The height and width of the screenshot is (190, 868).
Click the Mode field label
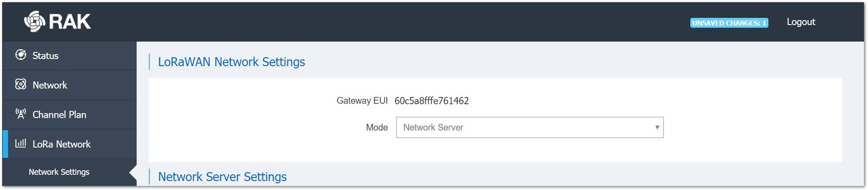coord(377,127)
